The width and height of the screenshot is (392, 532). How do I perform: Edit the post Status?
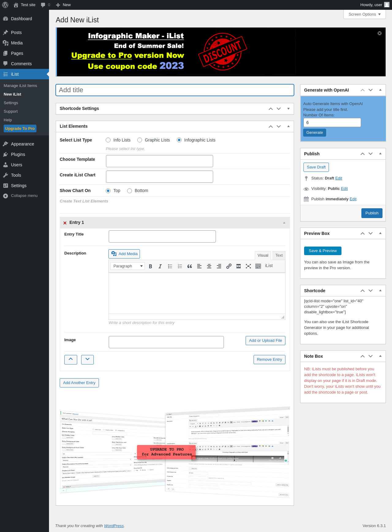click(339, 178)
